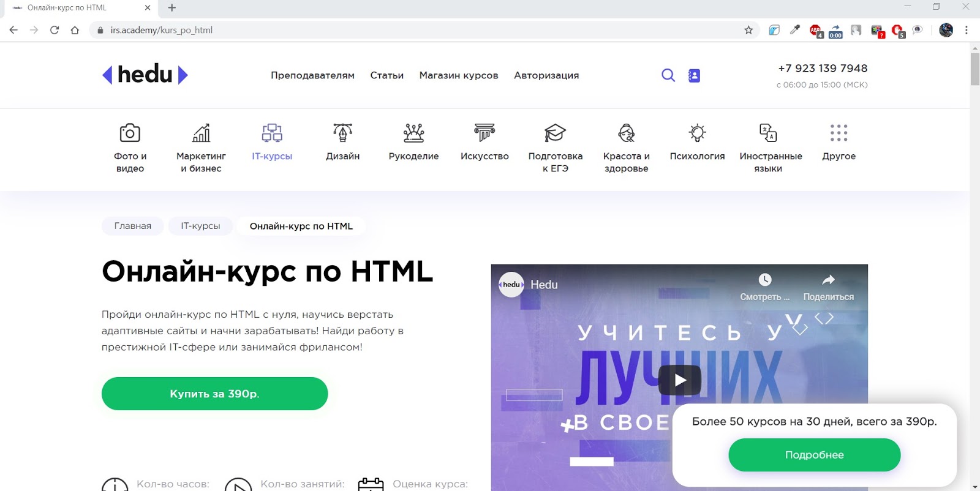Open a new browser tab
The image size is (980, 491).
pyautogui.click(x=172, y=8)
